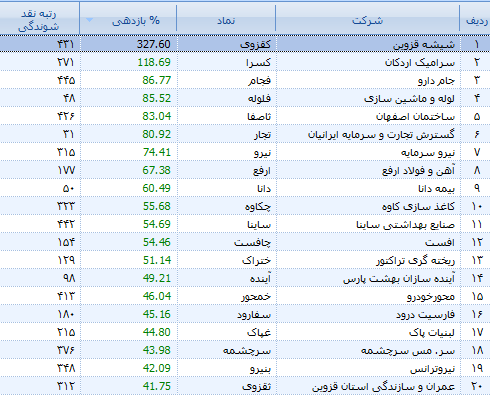Image resolution: width=490 pixels, height=395 pixels.
Task: Click the return value 54.46
Action: pos(157,242)
